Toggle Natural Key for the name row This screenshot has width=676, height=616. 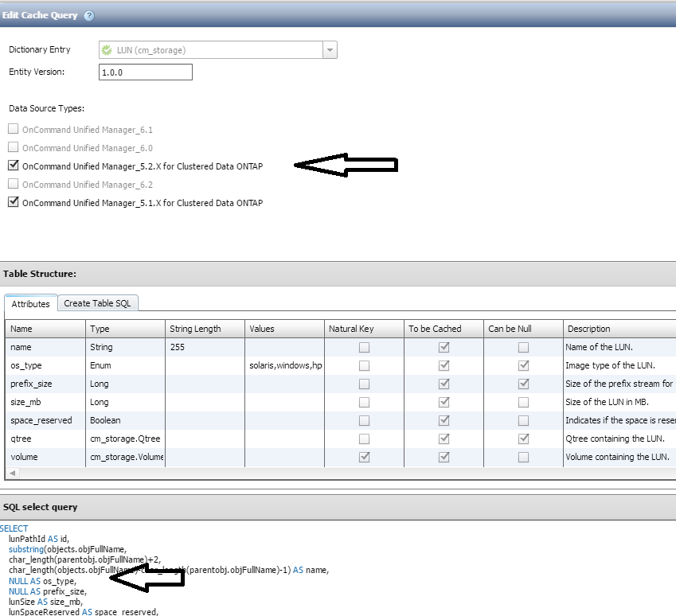coord(365,348)
